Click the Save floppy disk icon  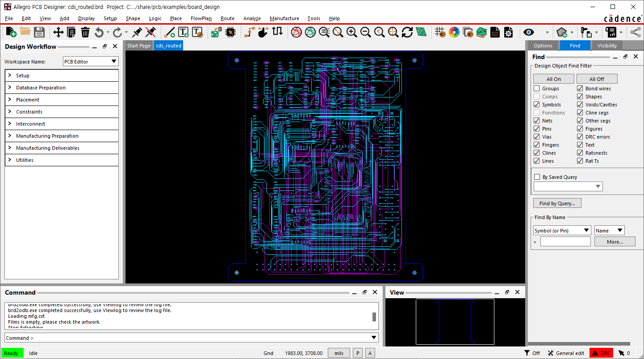pos(39,32)
